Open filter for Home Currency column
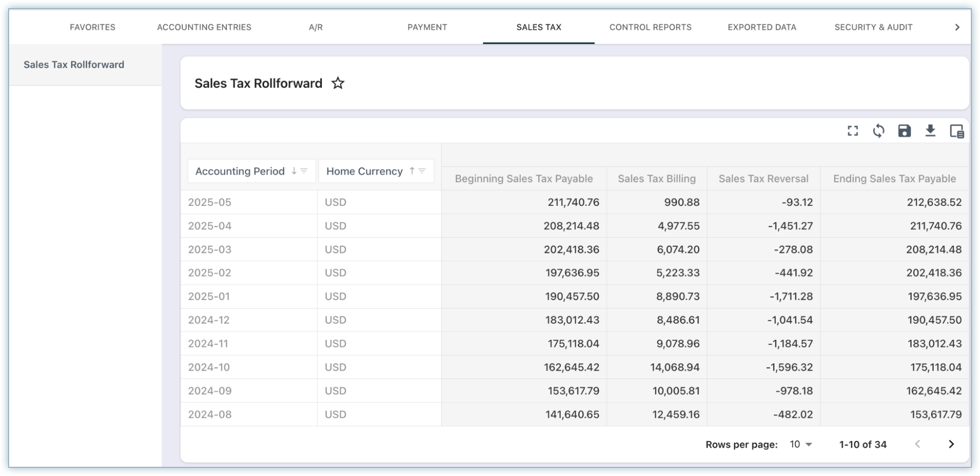Screen dimensions: 980x476 pyautogui.click(x=422, y=171)
